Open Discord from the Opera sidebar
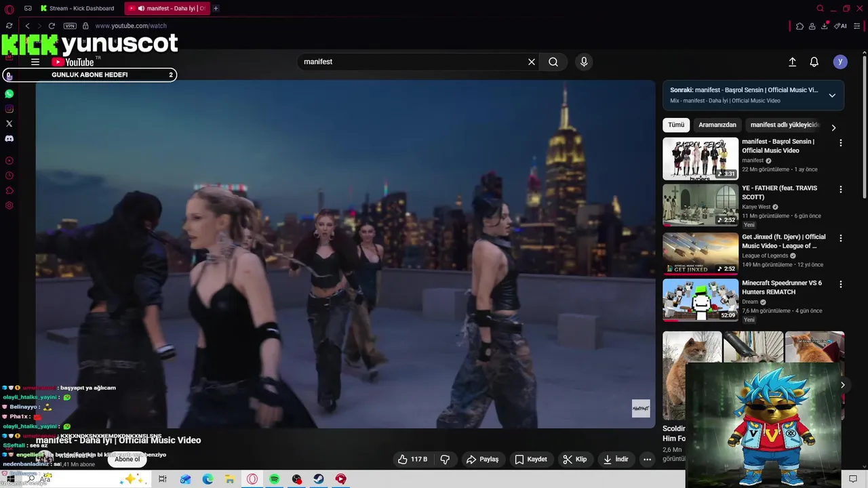 [9, 138]
